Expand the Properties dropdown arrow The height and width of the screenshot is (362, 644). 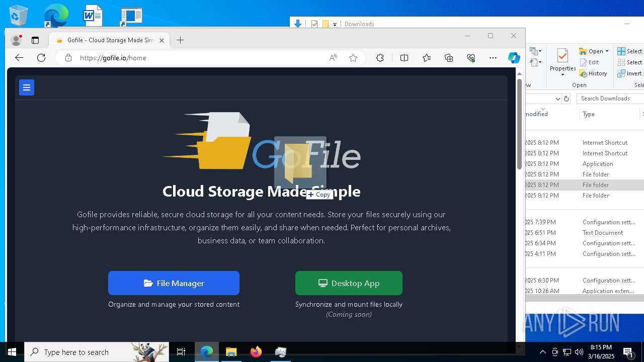[562, 75]
